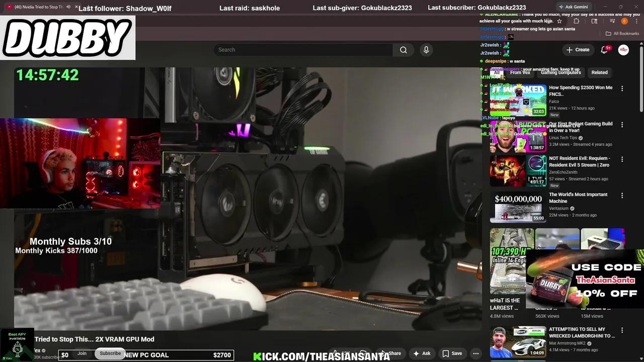Select the Gaming computers filter chip

coord(560,72)
